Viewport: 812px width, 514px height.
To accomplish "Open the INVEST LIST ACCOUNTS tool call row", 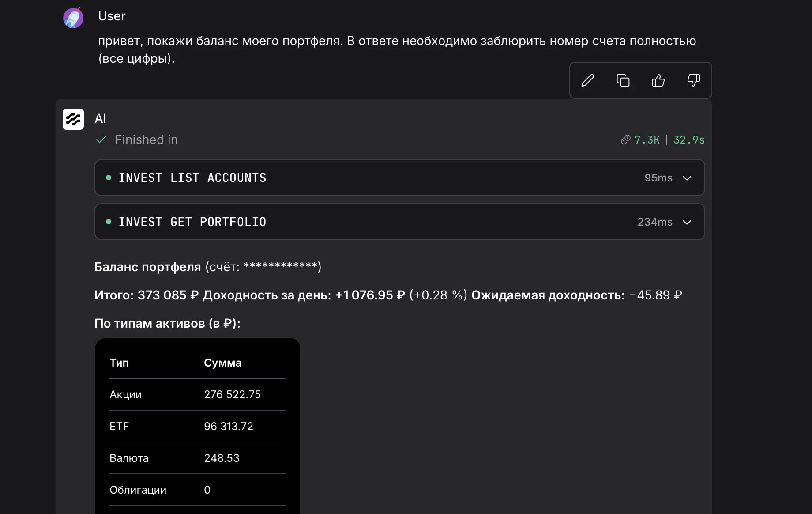I will (399, 178).
